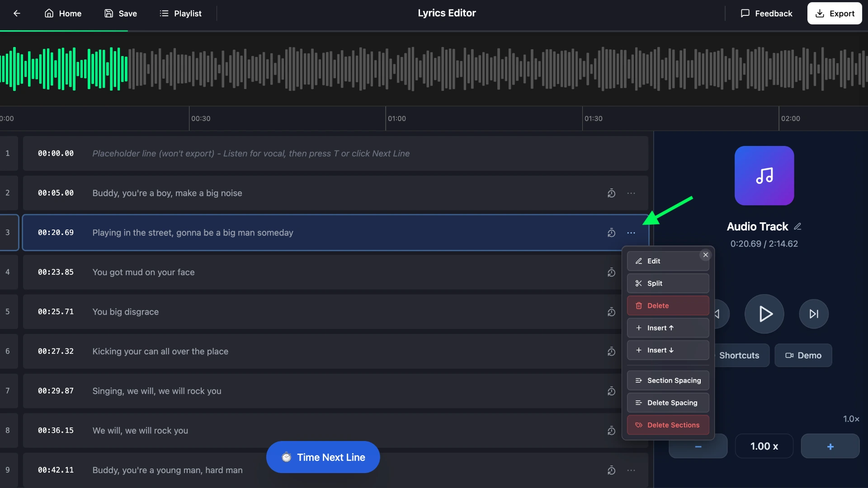Click Save in the top navigation
Viewport: 868px width, 488px height.
pos(120,13)
